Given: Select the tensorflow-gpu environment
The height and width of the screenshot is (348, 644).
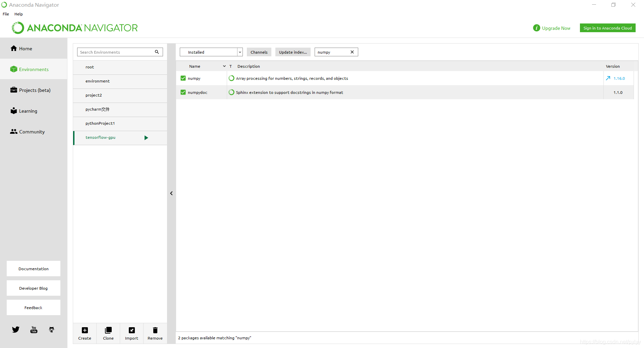Looking at the screenshot, I should pyautogui.click(x=120, y=137).
